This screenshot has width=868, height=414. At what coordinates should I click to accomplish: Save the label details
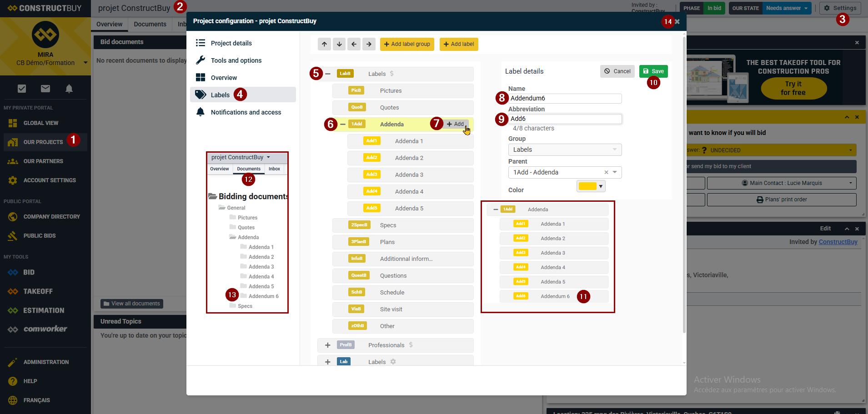coord(653,71)
